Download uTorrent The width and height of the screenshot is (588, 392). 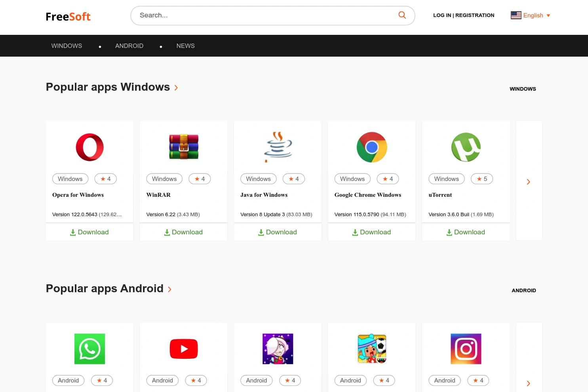pyautogui.click(x=466, y=232)
